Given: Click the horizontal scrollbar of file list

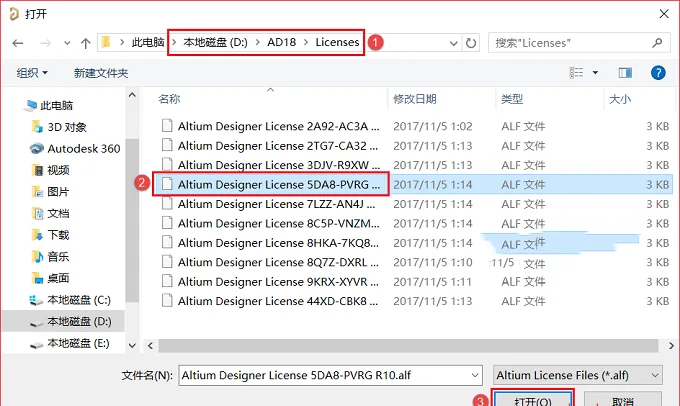Looking at the screenshot, I should coord(408,346).
